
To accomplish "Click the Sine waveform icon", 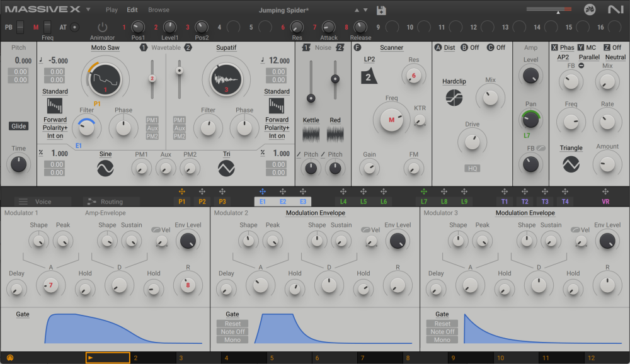I will [105, 168].
